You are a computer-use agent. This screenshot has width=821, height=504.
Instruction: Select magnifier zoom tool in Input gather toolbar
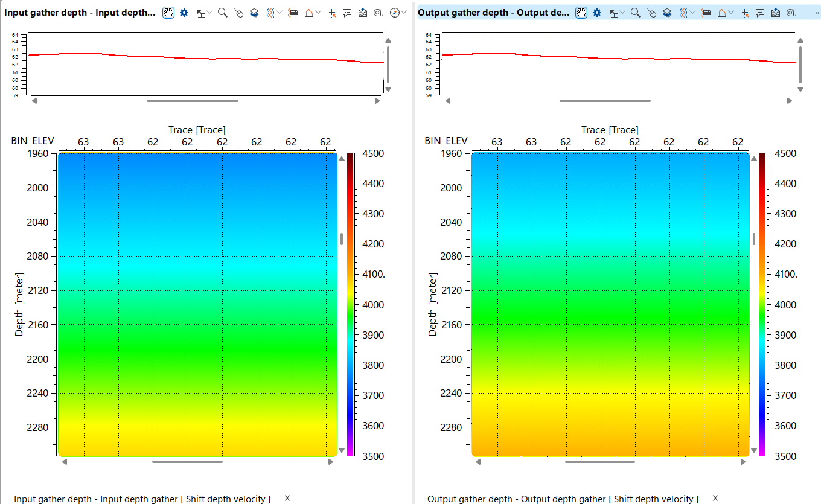[223, 13]
